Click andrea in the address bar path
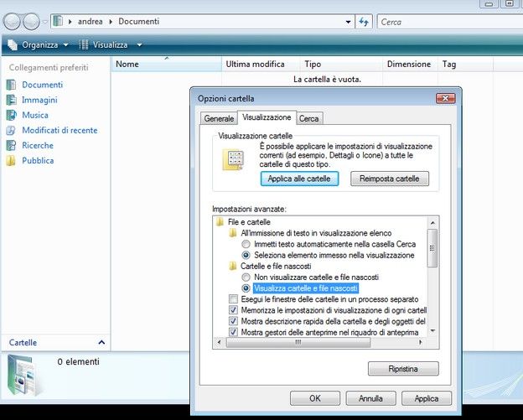The height and width of the screenshot is (420, 523). (x=90, y=21)
